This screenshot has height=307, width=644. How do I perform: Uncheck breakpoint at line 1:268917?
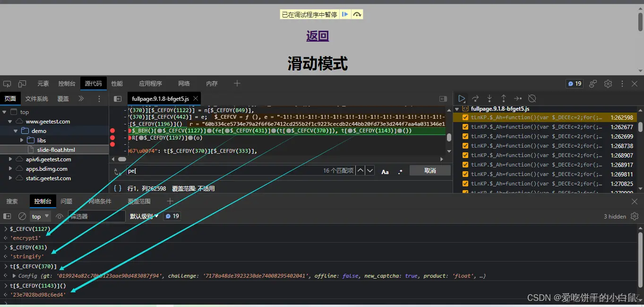tap(465, 165)
